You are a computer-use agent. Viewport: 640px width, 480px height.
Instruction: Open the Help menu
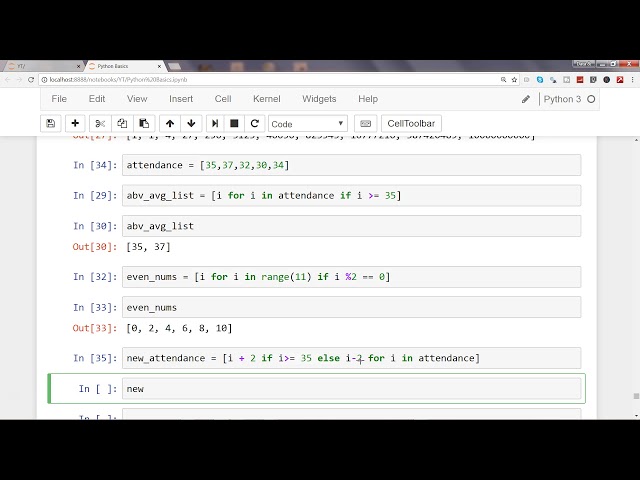click(x=368, y=99)
